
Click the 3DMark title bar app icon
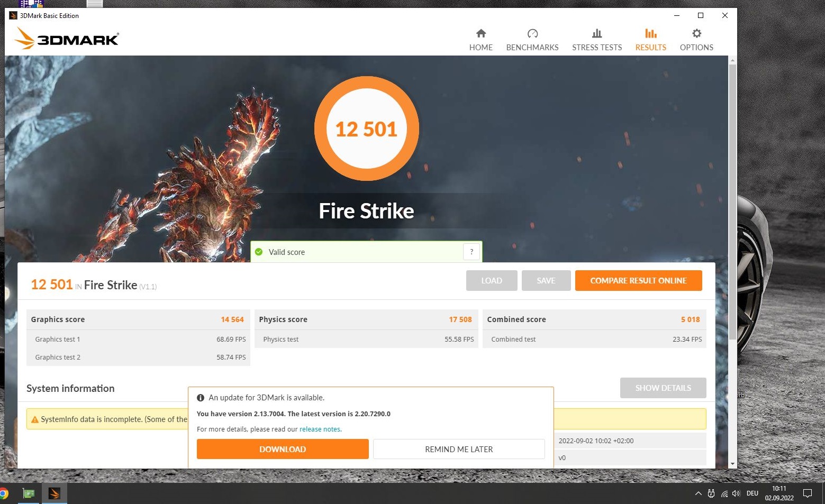tap(13, 15)
